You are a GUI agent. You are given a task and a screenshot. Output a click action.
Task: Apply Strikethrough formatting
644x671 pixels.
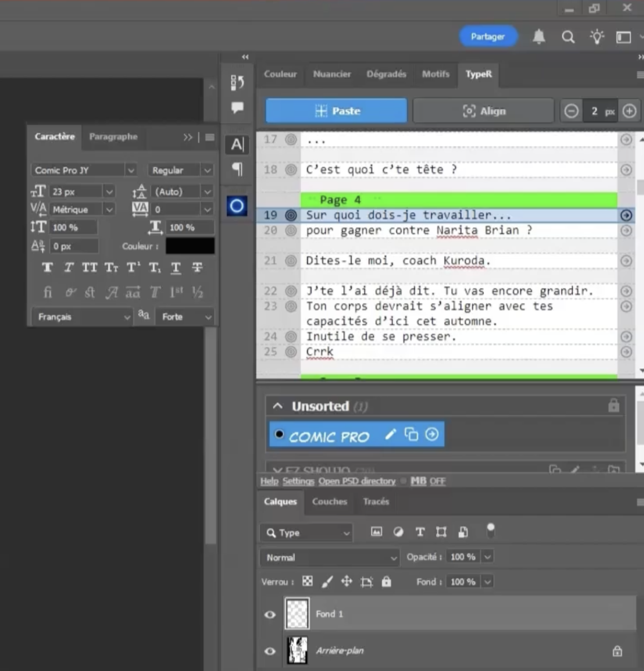pos(197,267)
